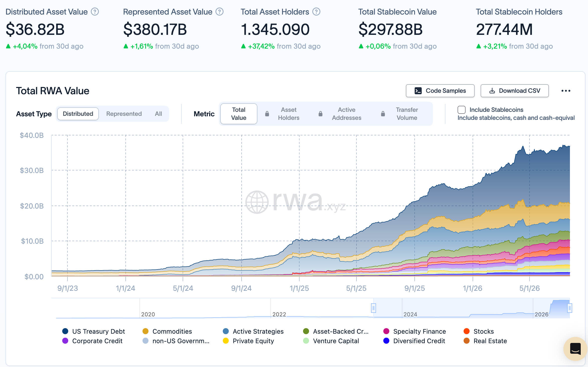This screenshot has width=588, height=367.
Task: Open the Code Samples button
Action: click(440, 91)
